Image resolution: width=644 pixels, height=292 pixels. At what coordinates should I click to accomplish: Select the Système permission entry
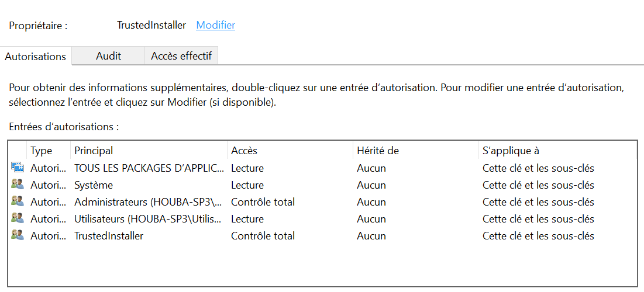(x=322, y=185)
